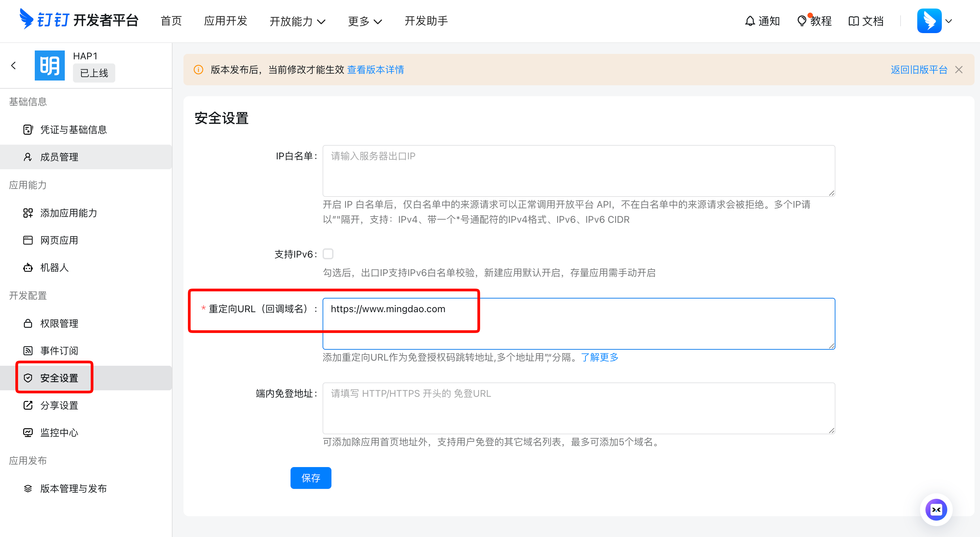Click the DingTalk developer platform logo

tap(79, 20)
